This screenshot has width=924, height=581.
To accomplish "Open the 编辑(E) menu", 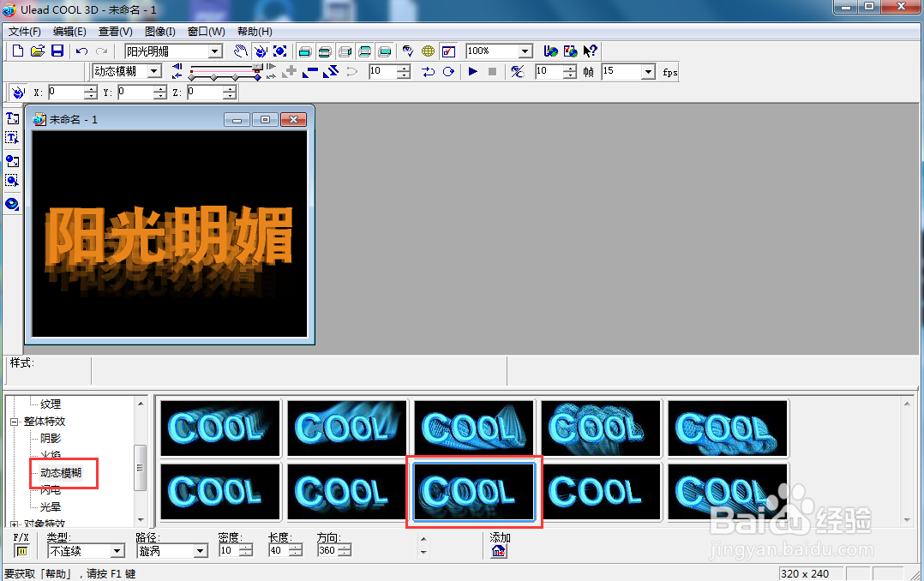I will pos(69,31).
